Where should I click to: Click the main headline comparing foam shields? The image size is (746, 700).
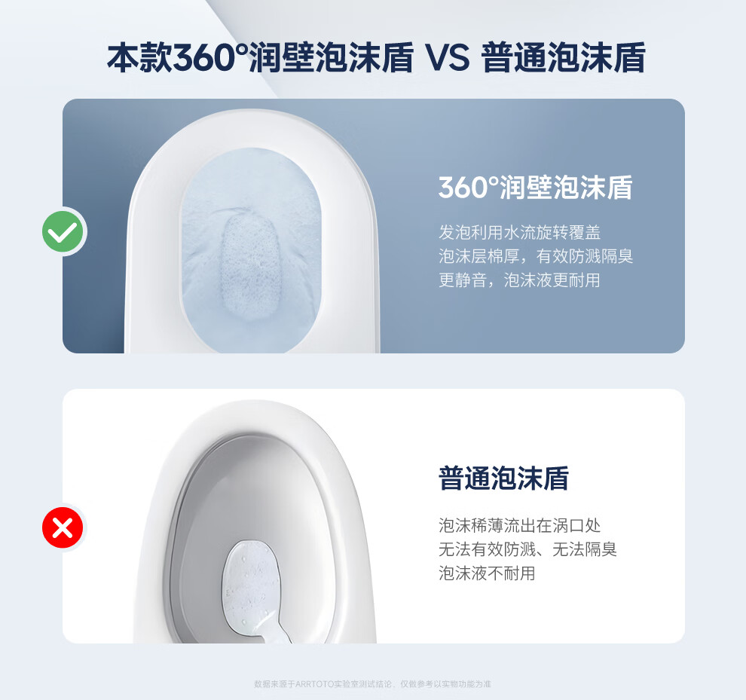[376, 57]
